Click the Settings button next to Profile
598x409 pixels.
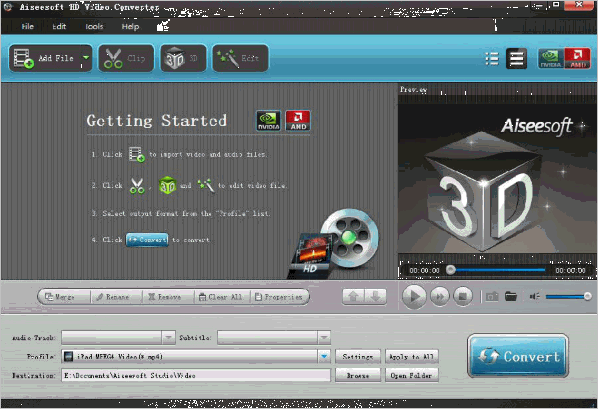coord(358,357)
